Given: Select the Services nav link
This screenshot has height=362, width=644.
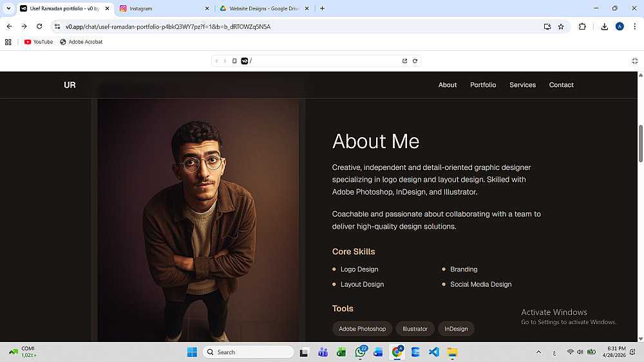Looking at the screenshot, I should click(522, 85).
